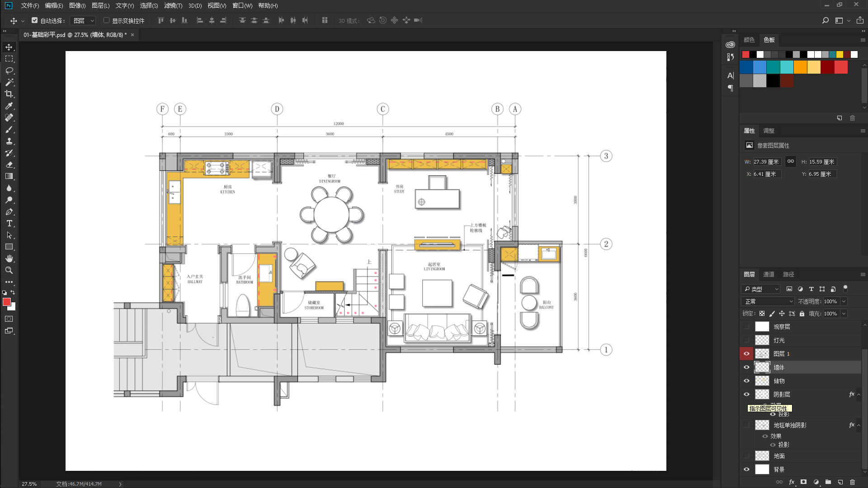Select the Horizontal Type tool
868x488 pixels.
(x=9, y=224)
